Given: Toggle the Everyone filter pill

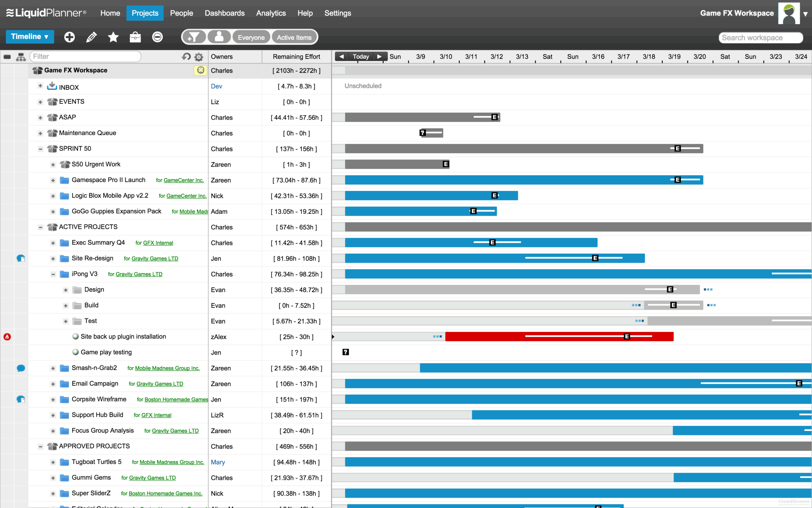Looking at the screenshot, I should (251, 37).
